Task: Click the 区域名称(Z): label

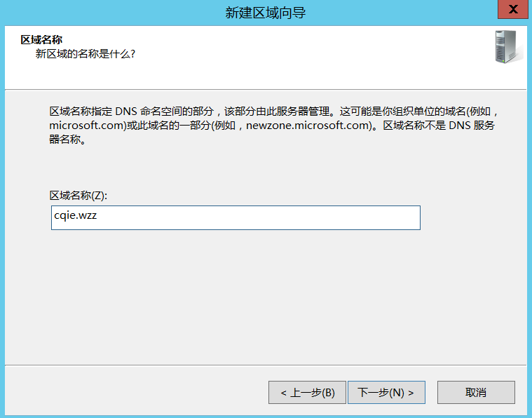Action: point(78,195)
